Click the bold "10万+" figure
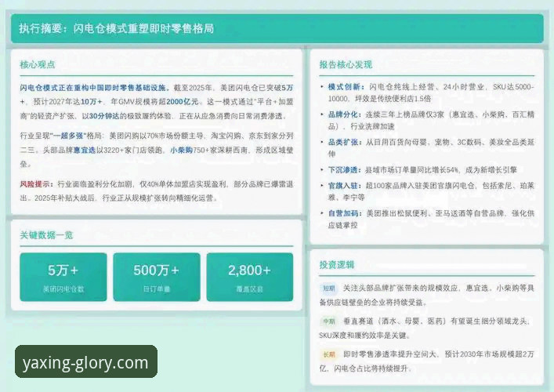554x392 pixels. point(91,102)
